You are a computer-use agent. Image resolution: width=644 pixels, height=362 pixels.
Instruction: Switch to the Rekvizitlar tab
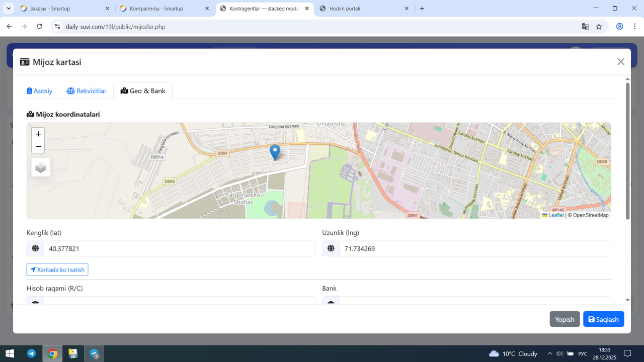pyautogui.click(x=87, y=91)
